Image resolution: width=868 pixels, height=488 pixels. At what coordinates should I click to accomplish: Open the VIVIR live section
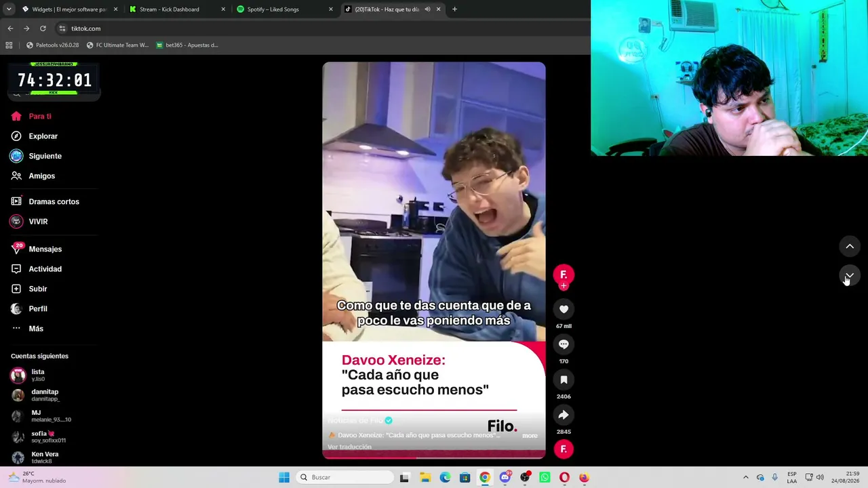click(29, 222)
